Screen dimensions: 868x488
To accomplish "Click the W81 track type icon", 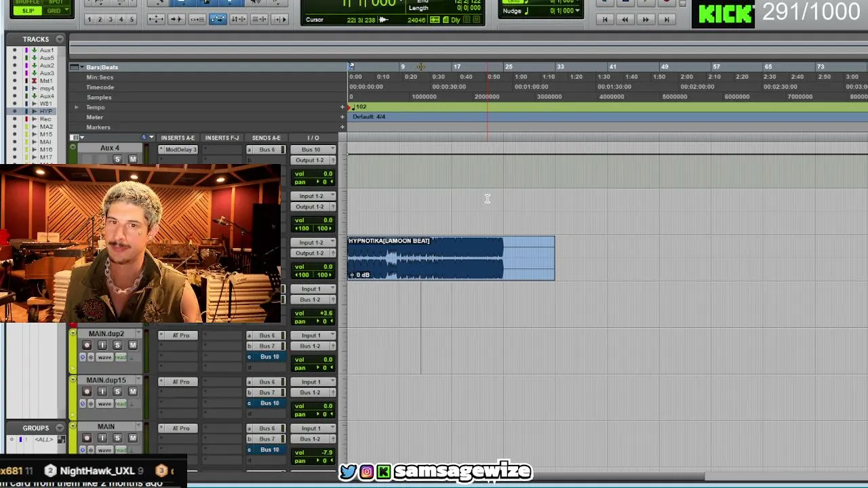I will coord(34,104).
